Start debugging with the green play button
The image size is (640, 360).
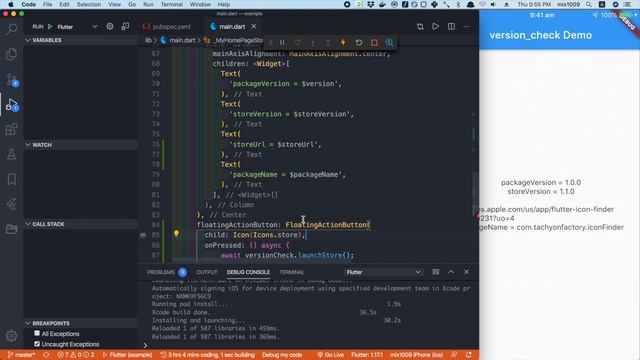pos(50,27)
